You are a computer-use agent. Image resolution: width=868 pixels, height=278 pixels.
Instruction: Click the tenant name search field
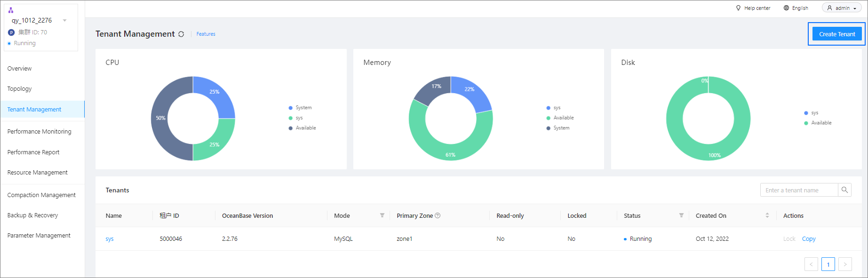coord(799,190)
